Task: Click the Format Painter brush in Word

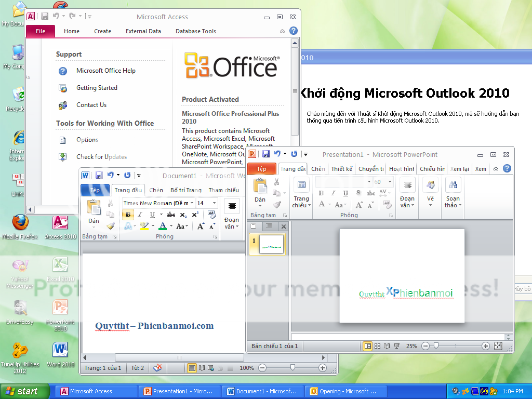Action: [111, 227]
